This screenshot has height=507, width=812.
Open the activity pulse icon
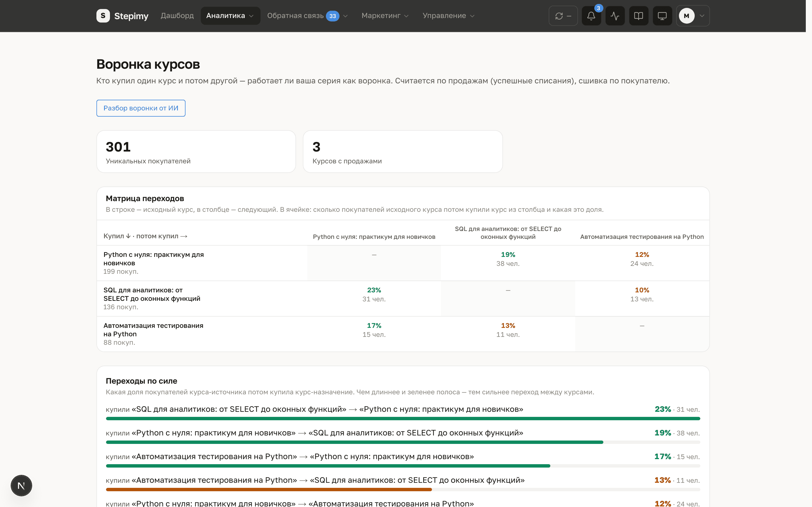click(615, 16)
